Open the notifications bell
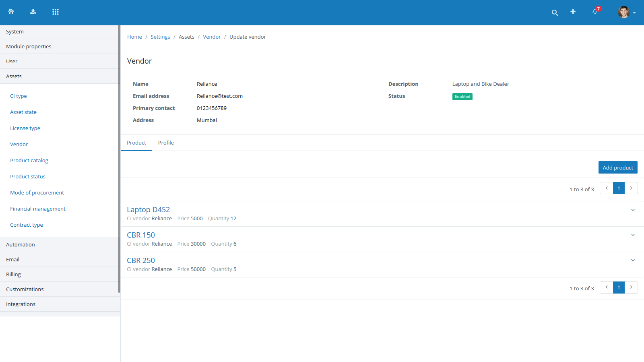The width and height of the screenshot is (644, 362). coord(595,12)
